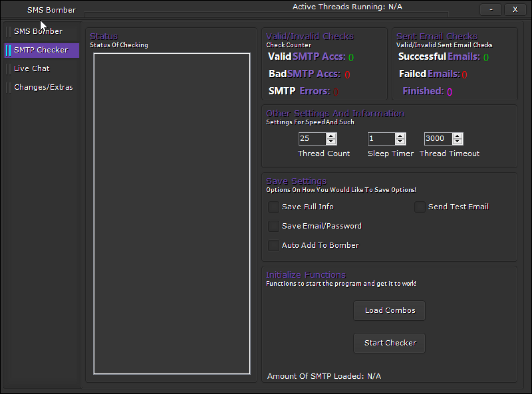532x394 pixels.
Task: Open the SMS Bomber sidebar tab
Action: click(x=38, y=31)
